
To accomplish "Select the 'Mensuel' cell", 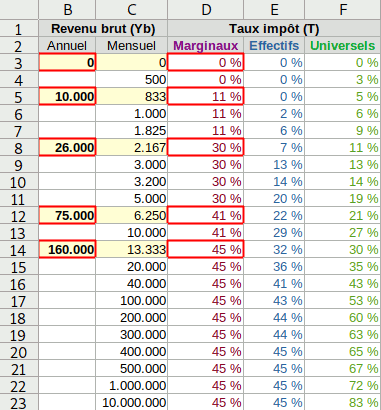I will point(132,46).
